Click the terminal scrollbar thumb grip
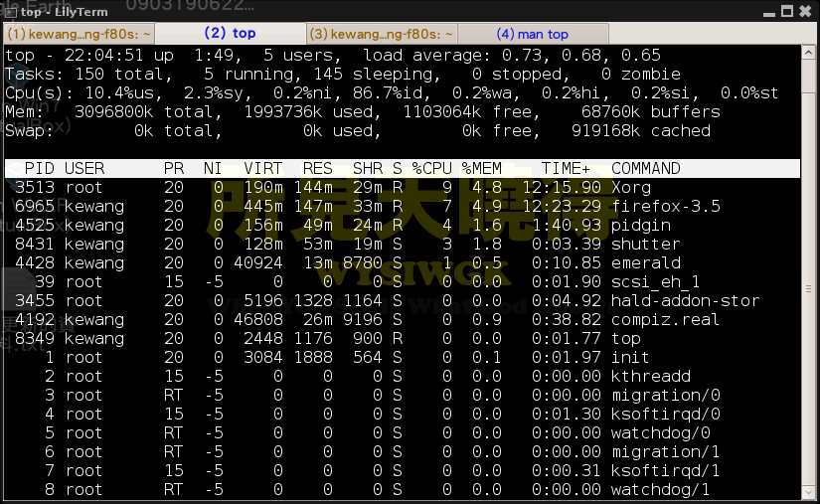Image resolution: width=820 pixels, height=504 pixels. (x=808, y=288)
